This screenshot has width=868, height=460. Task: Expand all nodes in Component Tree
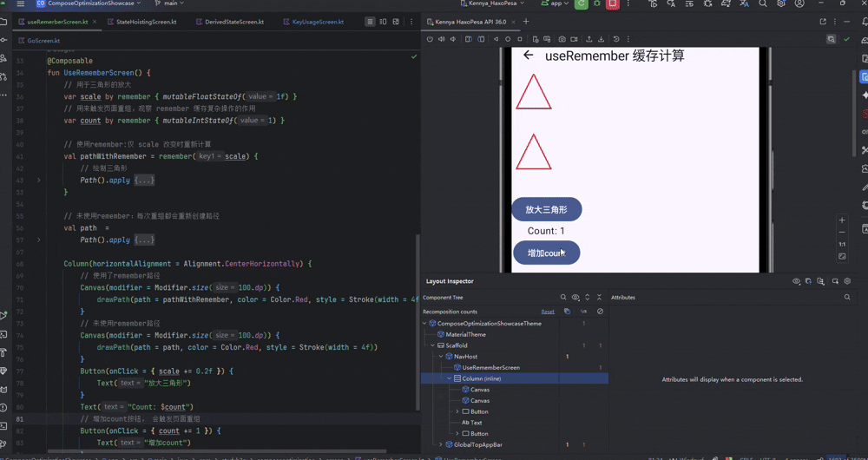(x=588, y=297)
